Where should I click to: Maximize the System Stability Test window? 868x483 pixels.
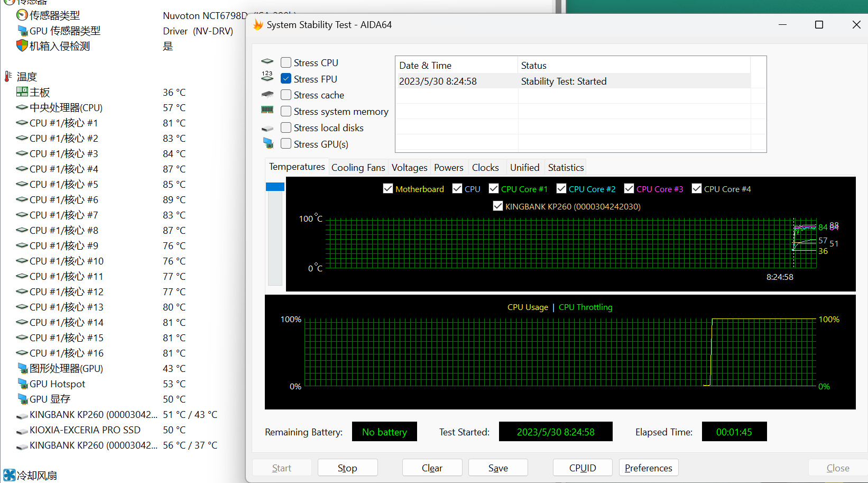click(x=819, y=25)
